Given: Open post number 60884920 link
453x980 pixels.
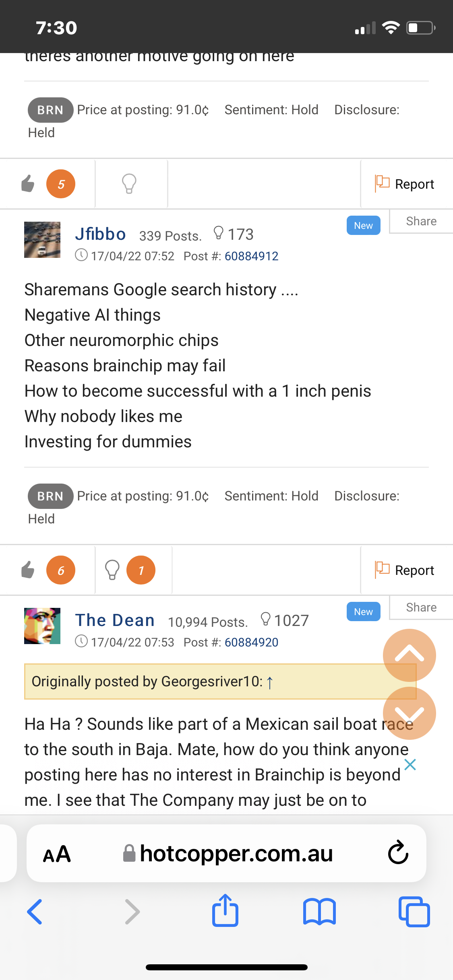Looking at the screenshot, I should (x=251, y=642).
